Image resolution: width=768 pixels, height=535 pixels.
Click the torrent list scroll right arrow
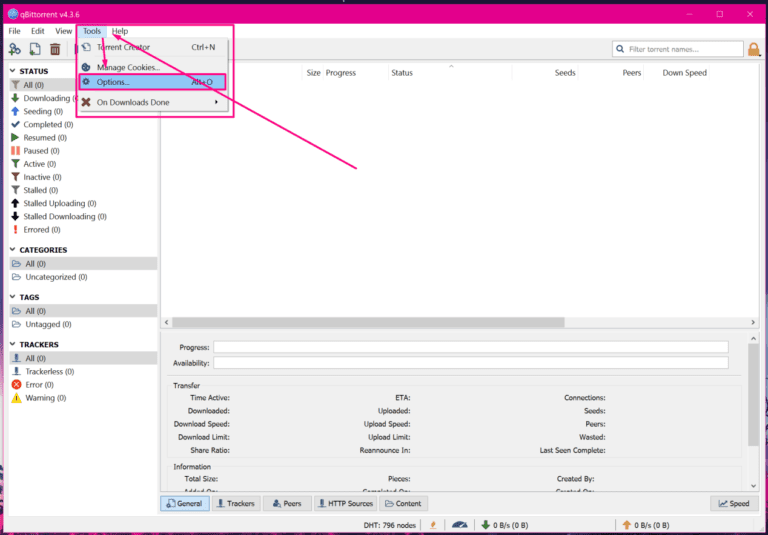point(753,322)
